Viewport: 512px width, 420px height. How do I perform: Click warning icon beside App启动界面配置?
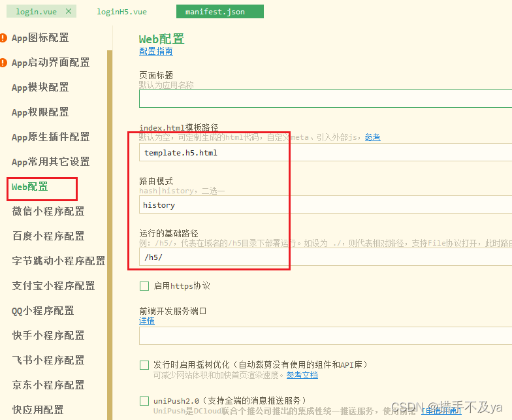pos(4,63)
